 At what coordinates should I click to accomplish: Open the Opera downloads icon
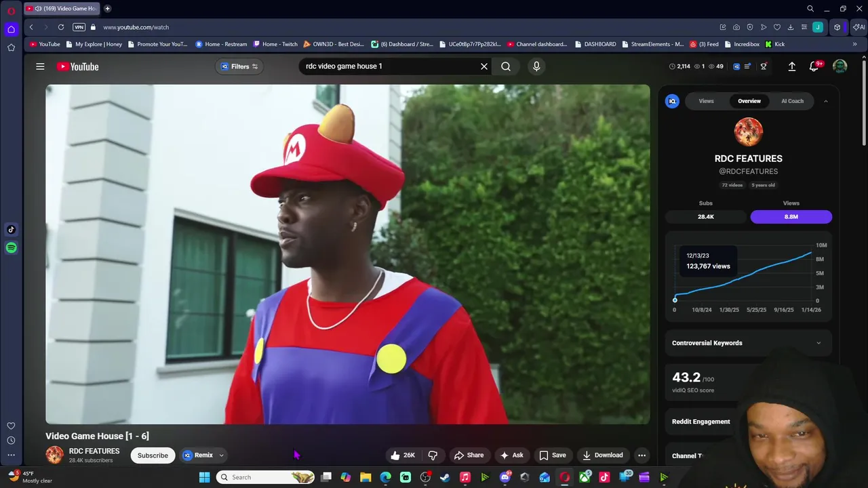791,27
